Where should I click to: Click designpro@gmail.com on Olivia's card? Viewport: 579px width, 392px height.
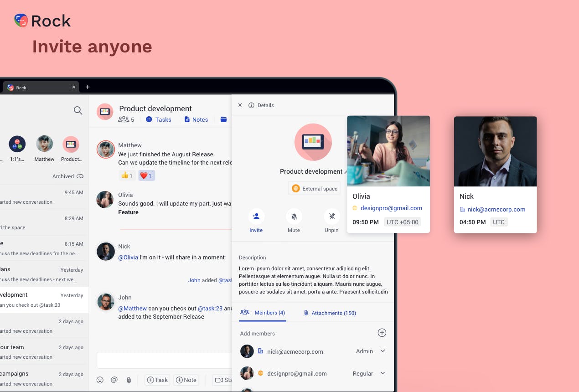coord(391,208)
